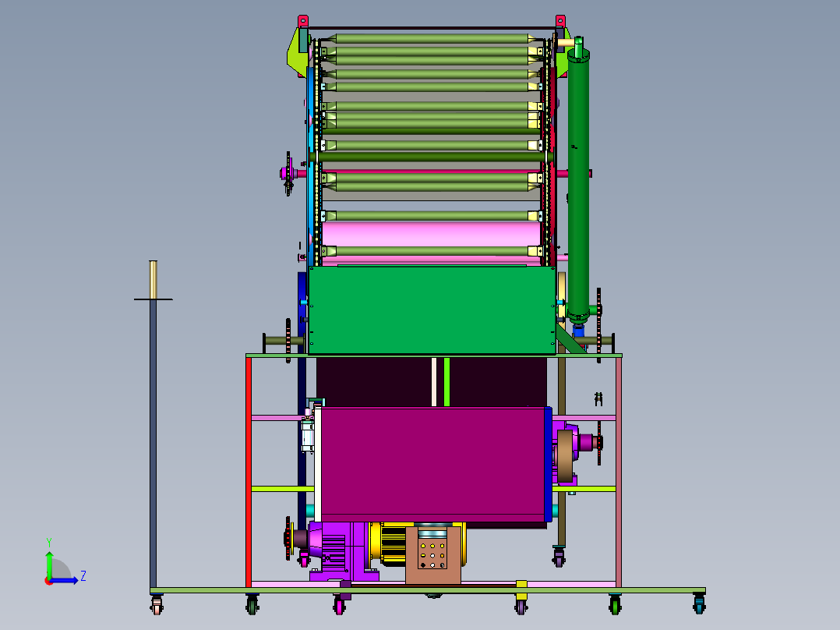Click the red origin of the axis triad
Image resolution: width=840 pixels, height=630 pixels.
49,581
